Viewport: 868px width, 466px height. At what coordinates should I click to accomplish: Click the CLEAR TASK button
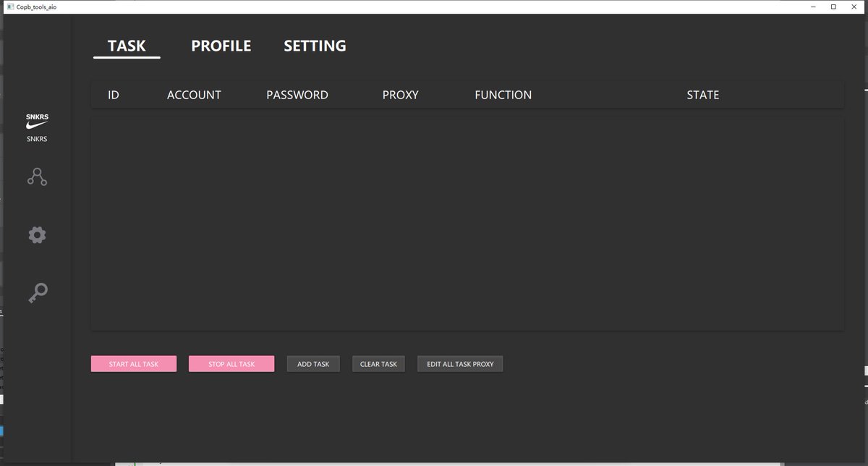tap(378, 364)
